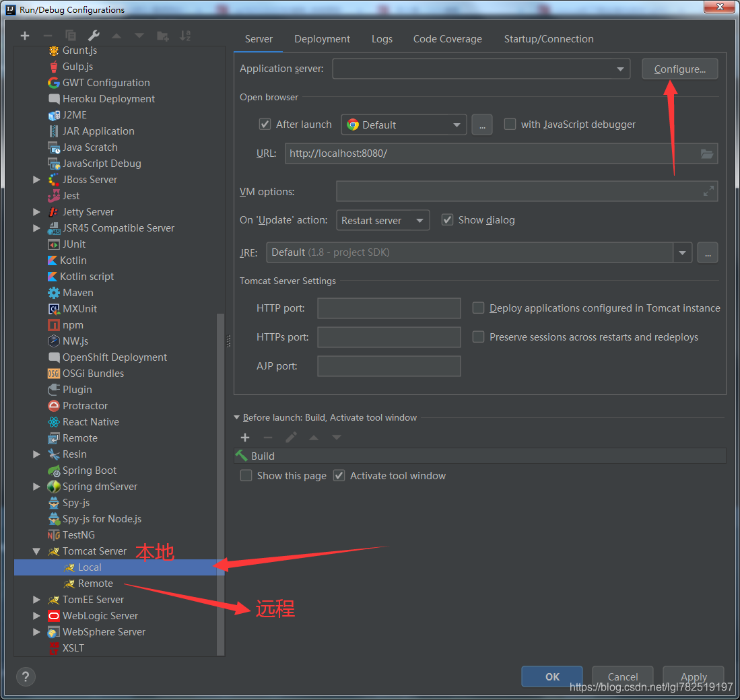This screenshot has height=700, width=740.
Task: Open the Restart server update action dropdown
Action: 382,220
